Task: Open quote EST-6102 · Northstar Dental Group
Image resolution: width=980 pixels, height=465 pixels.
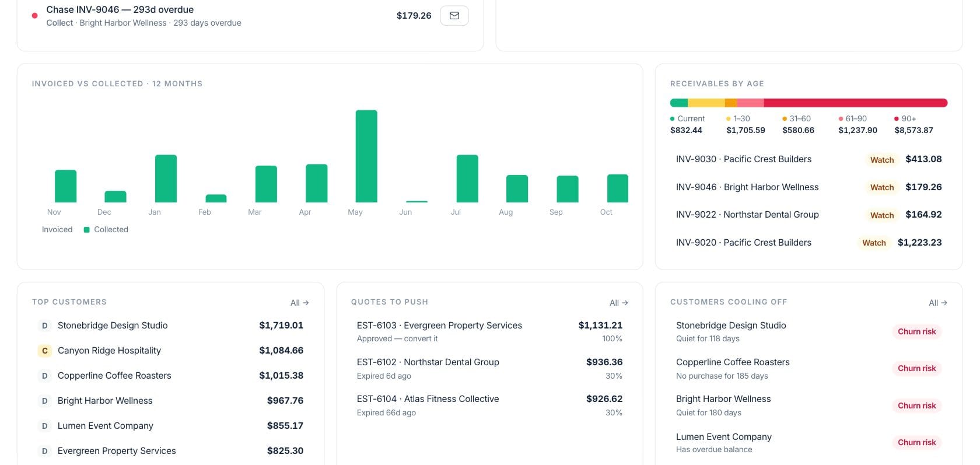Action: click(489, 368)
